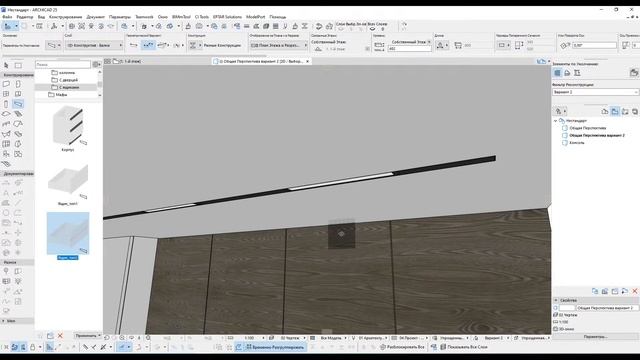
Task: Open the ModelPort menu
Action: pyautogui.click(x=256, y=17)
